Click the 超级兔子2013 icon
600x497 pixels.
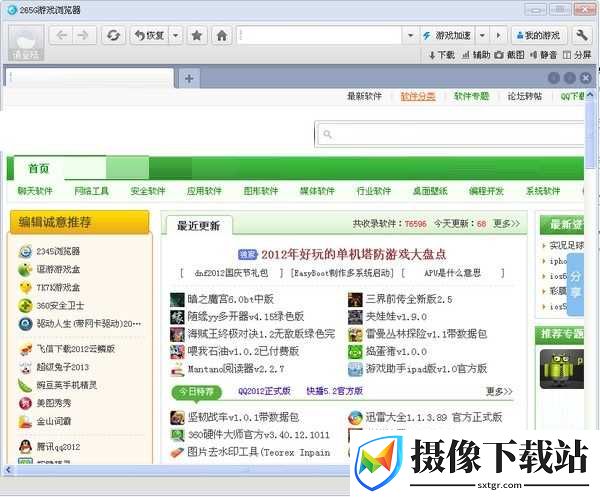[x=25, y=367]
